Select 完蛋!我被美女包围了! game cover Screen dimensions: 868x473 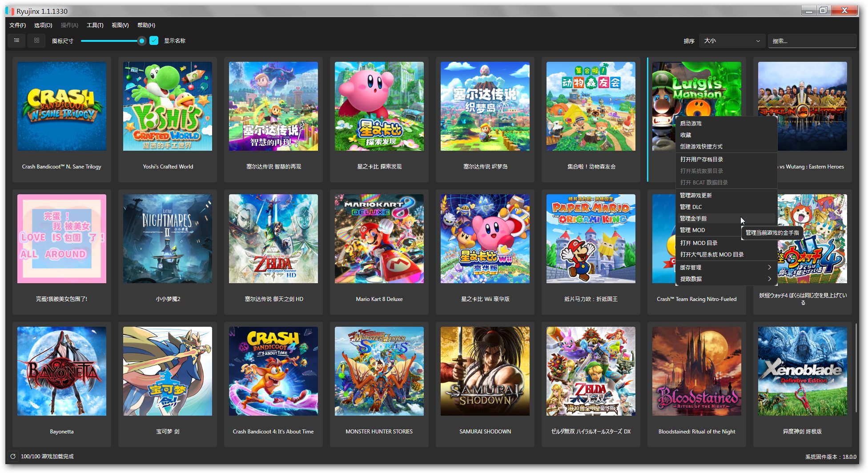62,239
